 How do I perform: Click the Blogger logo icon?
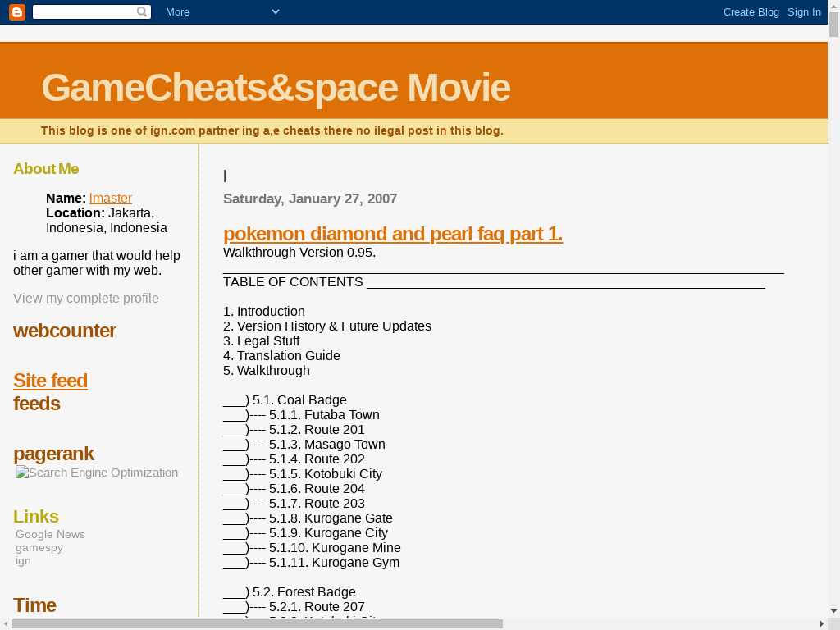tap(17, 11)
